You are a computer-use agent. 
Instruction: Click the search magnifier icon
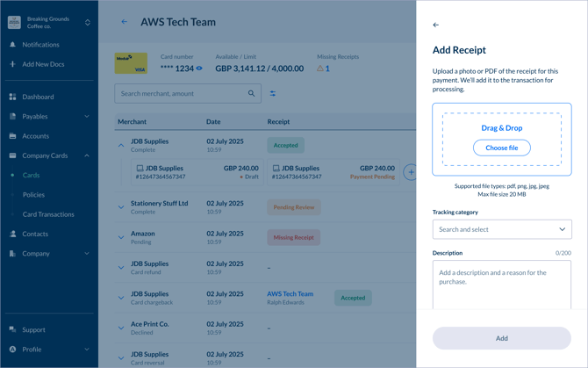pyautogui.click(x=251, y=93)
